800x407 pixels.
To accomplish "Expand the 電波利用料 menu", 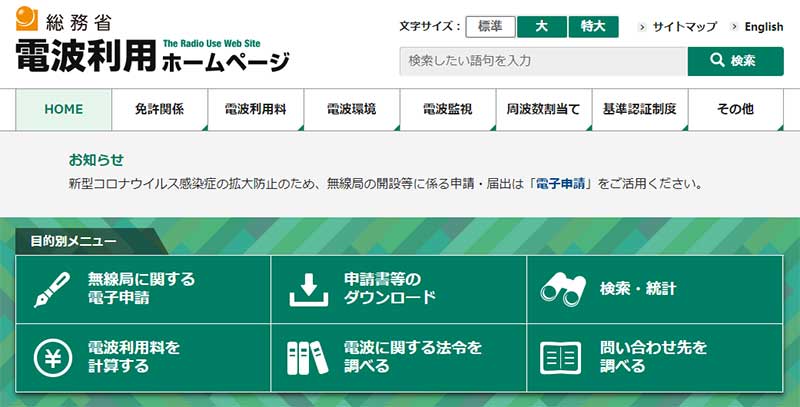I will click(x=256, y=110).
